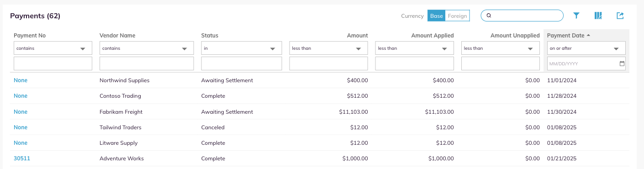
Task: Open Amount Unapplied 'less than' dropdown
Action: (x=501, y=48)
